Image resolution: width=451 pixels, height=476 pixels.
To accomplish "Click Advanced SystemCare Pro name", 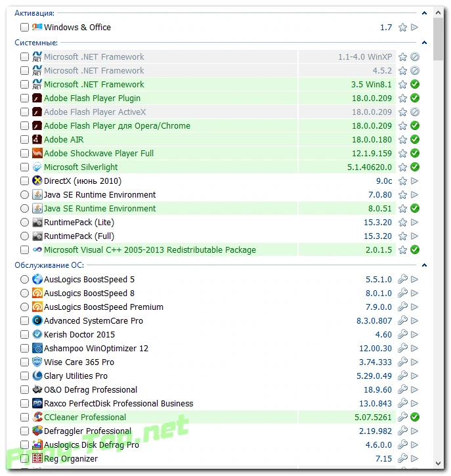I will click(x=93, y=320).
